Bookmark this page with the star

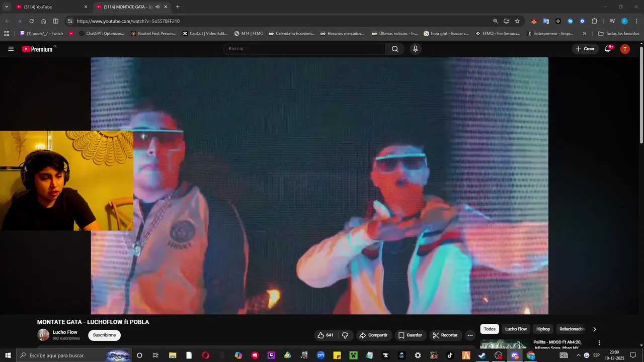click(517, 21)
